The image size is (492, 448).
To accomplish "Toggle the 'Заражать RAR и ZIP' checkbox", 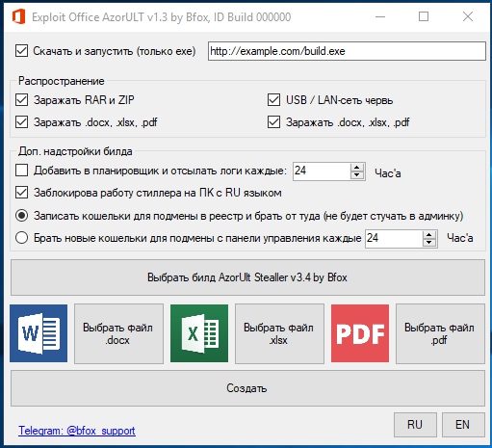I will (x=21, y=100).
